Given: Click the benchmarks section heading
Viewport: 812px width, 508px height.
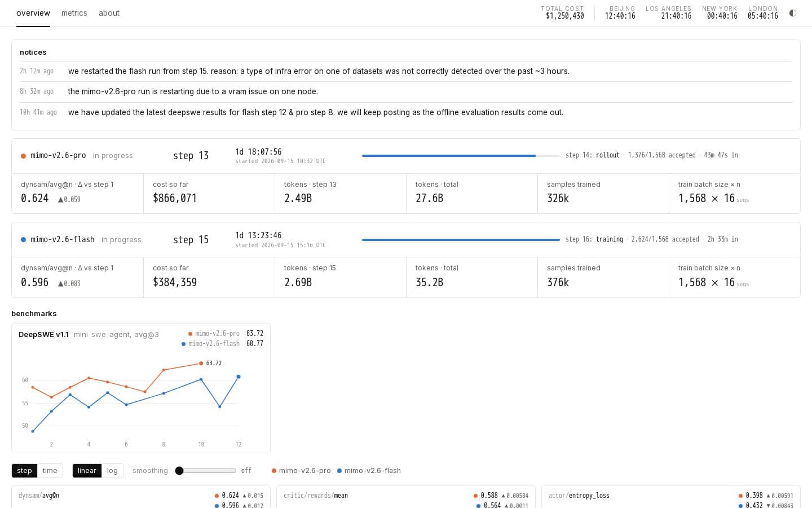Looking at the screenshot, I should pyautogui.click(x=34, y=314).
